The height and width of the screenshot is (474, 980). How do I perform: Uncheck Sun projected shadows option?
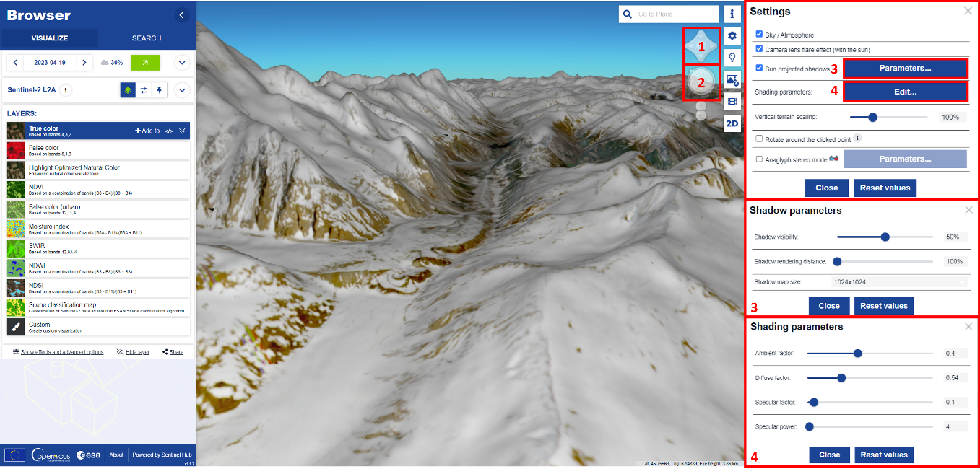[759, 69]
